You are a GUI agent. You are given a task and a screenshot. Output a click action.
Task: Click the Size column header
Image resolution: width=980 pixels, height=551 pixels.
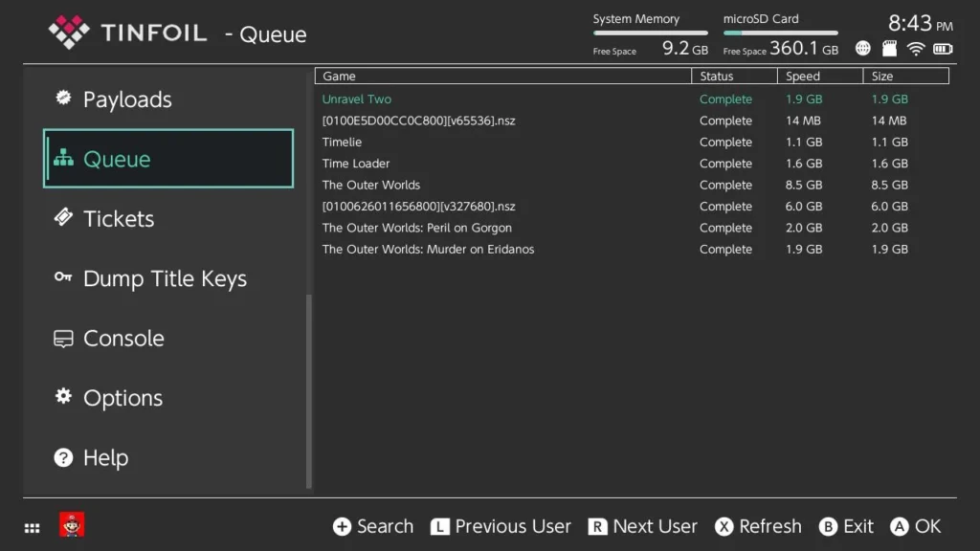tap(905, 76)
